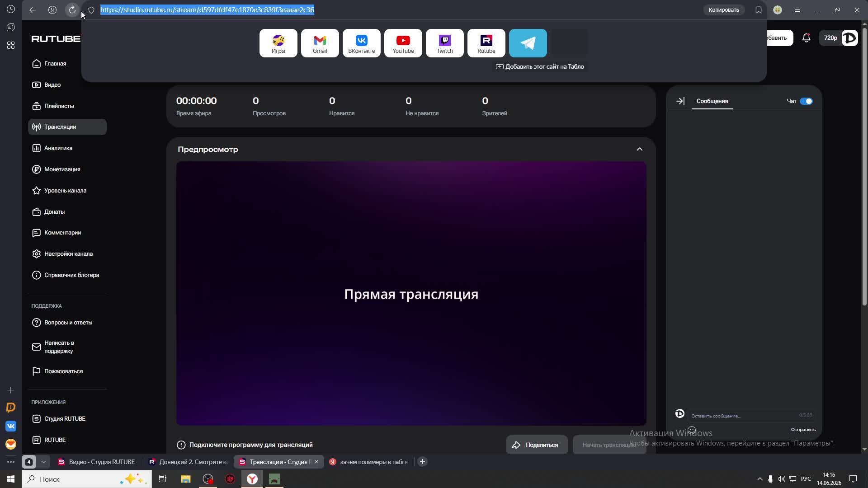The width and height of the screenshot is (868, 488).
Task: Open Донаты in sidebar
Action: [x=67, y=212]
